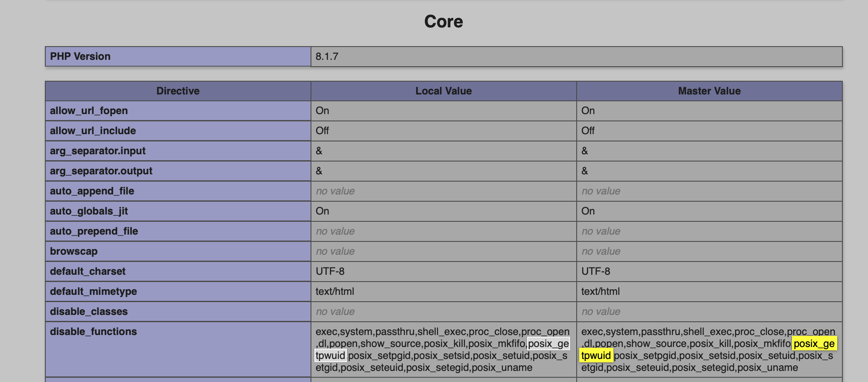This screenshot has height=382, width=868.
Task: Click the Master Value column header
Action: pyautogui.click(x=710, y=91)
